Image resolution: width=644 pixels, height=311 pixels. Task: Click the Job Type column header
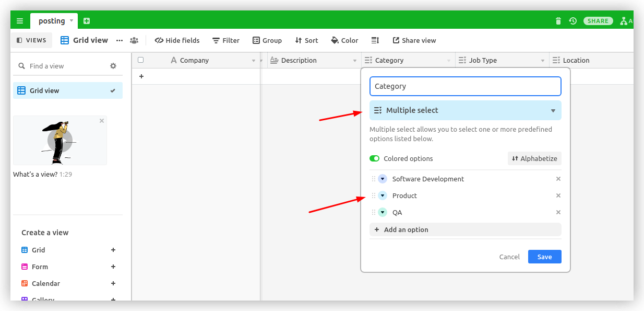click(502, 60)
